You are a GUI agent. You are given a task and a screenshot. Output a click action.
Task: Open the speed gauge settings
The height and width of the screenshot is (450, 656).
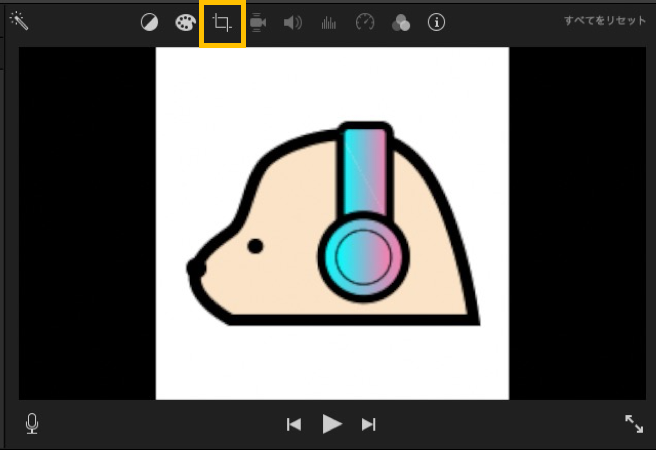pos(365,22)
